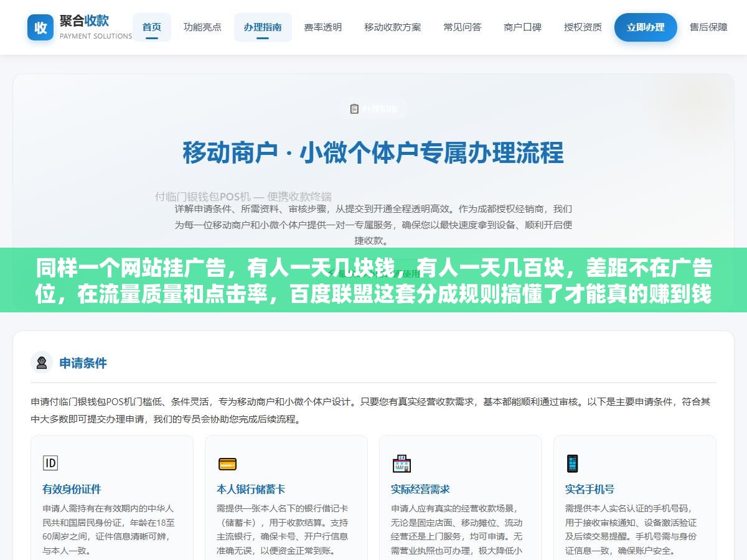Open the 售后保障 link

[708, 27]
